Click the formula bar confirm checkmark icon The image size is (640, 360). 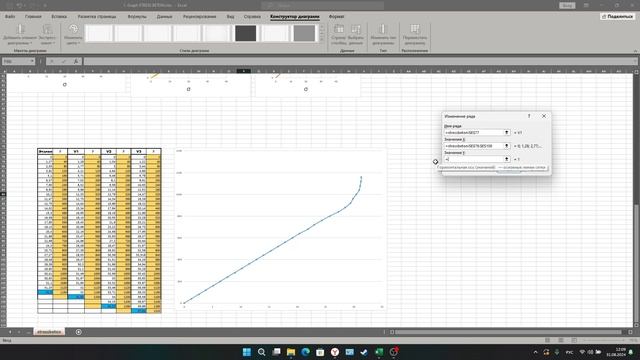[64, 61]
